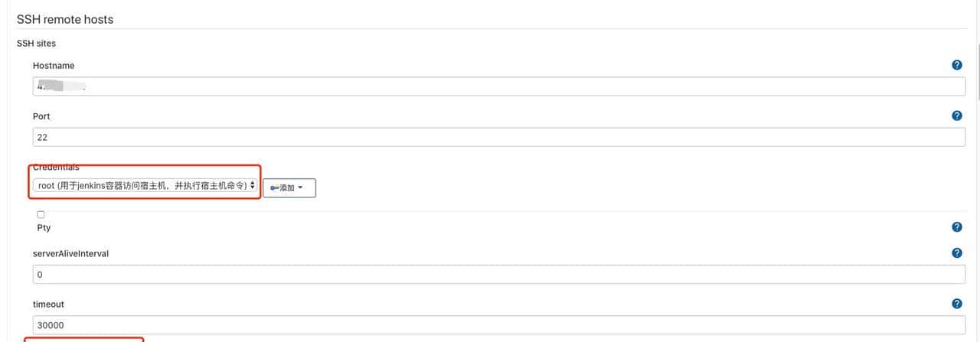This screenshot has height=342, width=980.
Task: View help for the timeout setting
Action: point(956,304)
